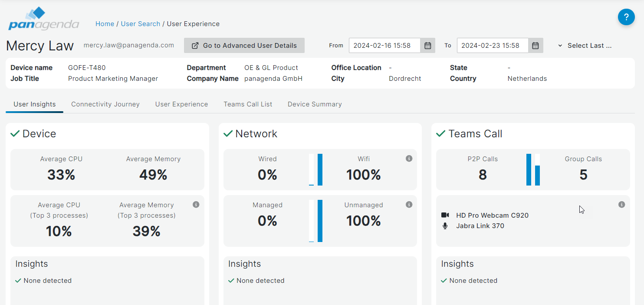This screenshot has width=644, height=305.
Task: Click the From date input field
Action: click(x=384, y=46)
